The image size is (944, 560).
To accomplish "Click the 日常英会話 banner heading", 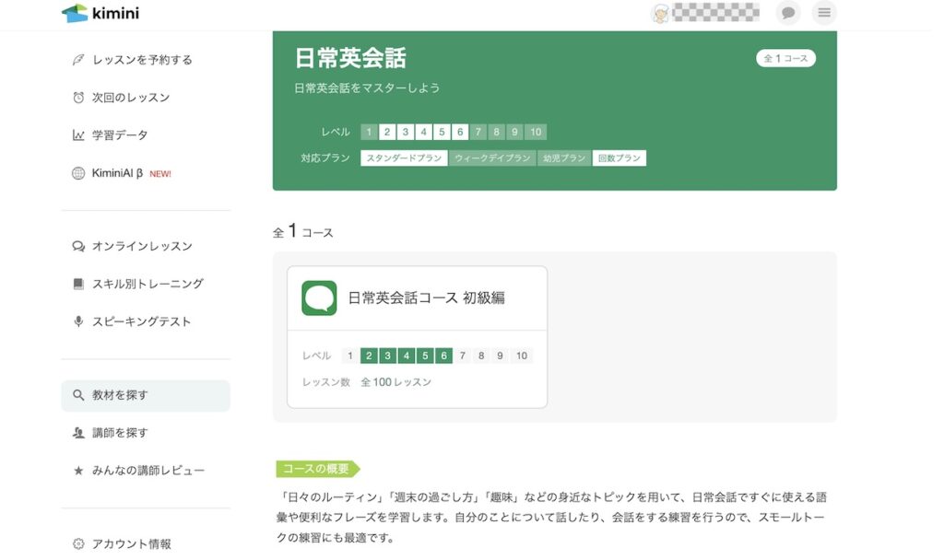I will tap(350, 58).
